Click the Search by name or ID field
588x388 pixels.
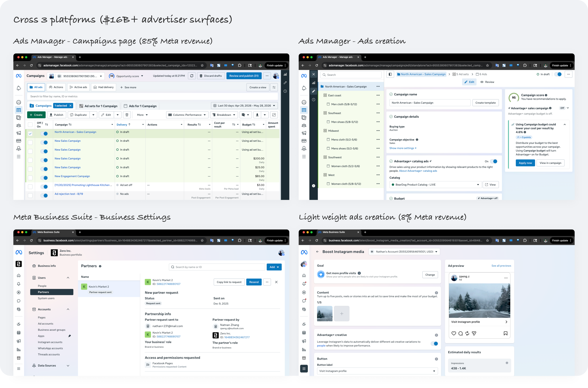[217, 267]
